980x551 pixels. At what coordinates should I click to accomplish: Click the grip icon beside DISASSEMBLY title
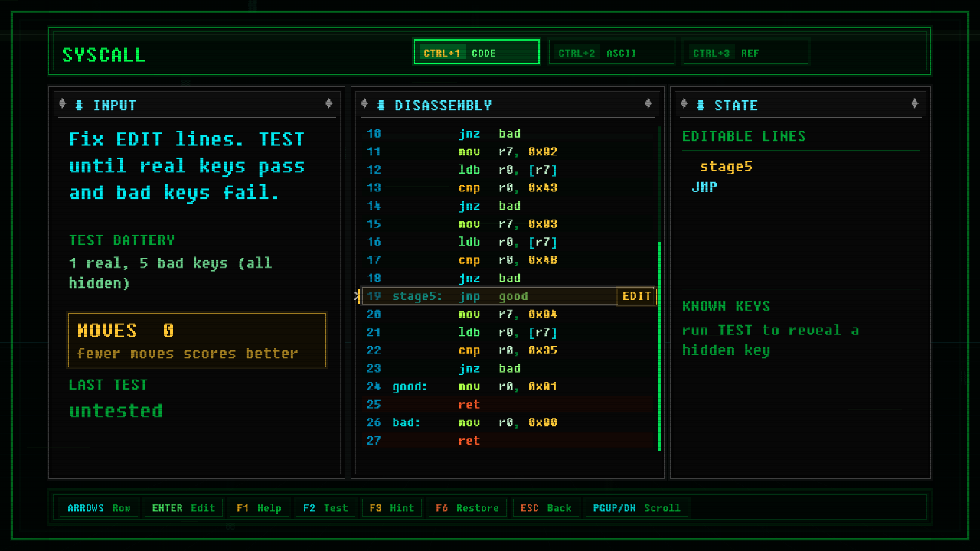coord(381,105)
